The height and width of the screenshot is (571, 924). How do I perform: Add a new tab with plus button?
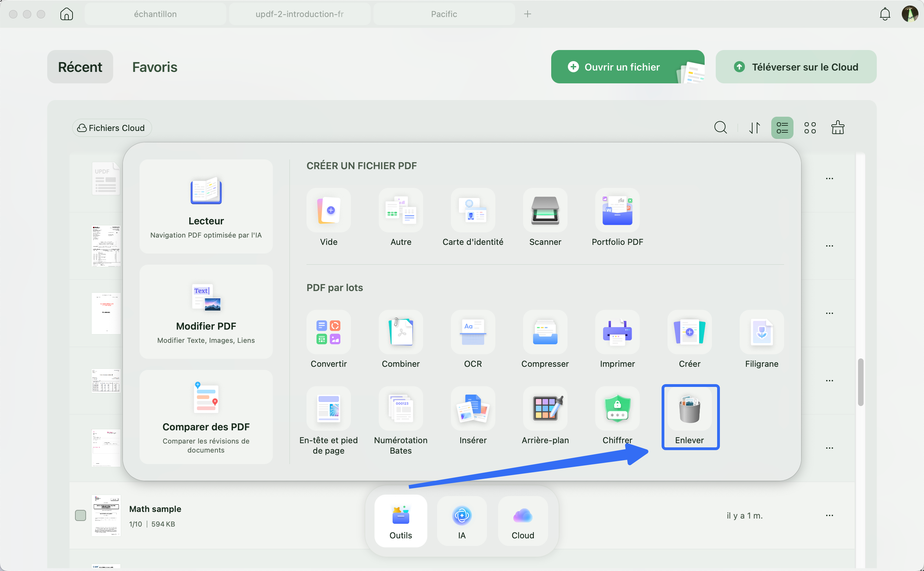[528, 14]
